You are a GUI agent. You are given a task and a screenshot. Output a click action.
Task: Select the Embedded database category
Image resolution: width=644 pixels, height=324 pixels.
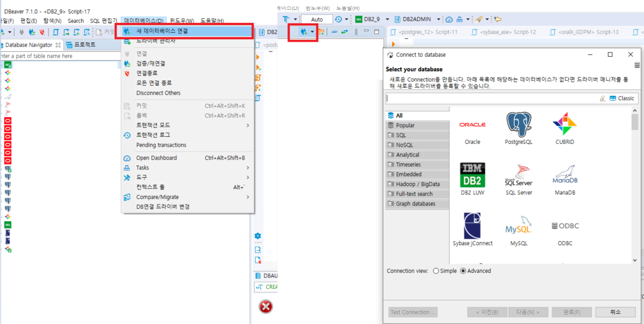[417, 174]
